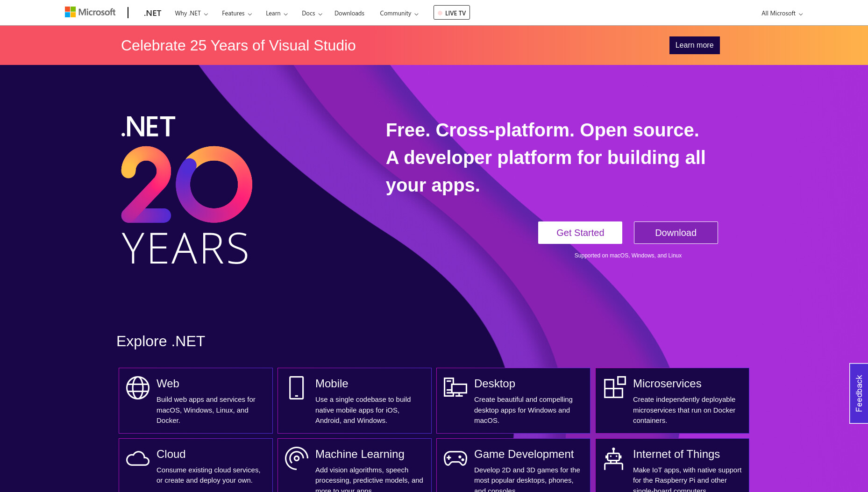Click the LIVE TV red dot indicator

pos(440,13)
